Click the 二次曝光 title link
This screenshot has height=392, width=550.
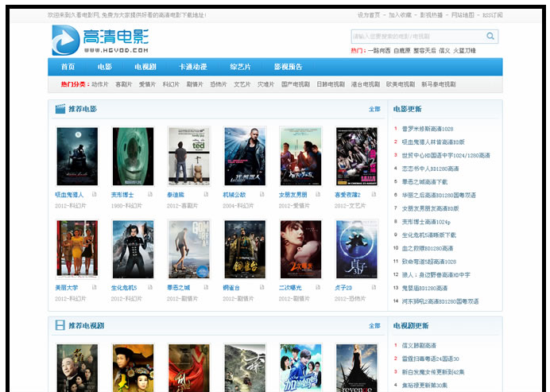click(290, 287)
